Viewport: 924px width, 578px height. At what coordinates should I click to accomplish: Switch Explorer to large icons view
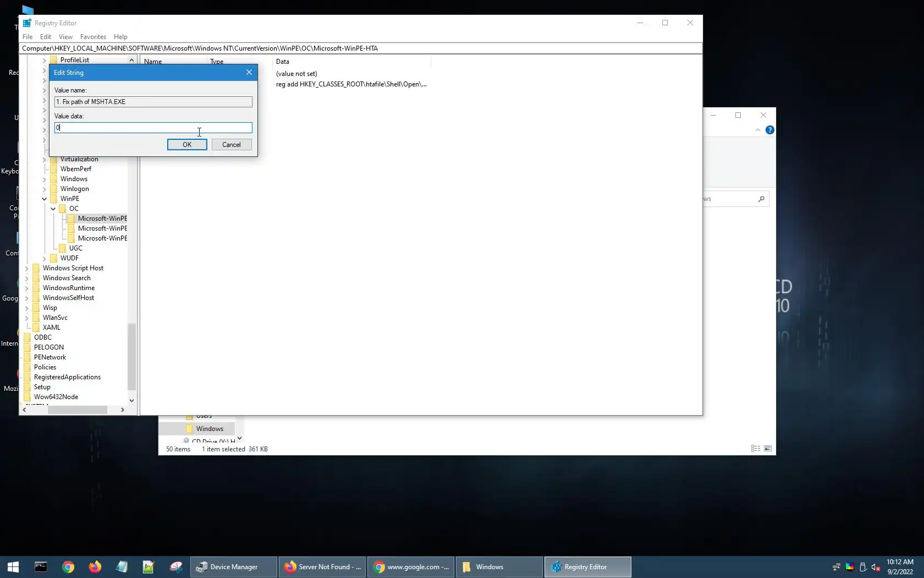click(768, 449)
